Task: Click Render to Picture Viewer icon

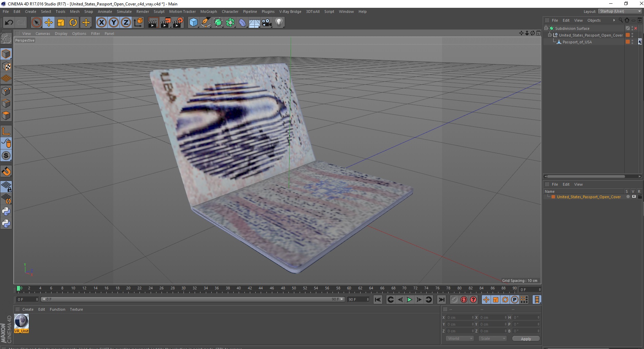Action: point(166,23)
